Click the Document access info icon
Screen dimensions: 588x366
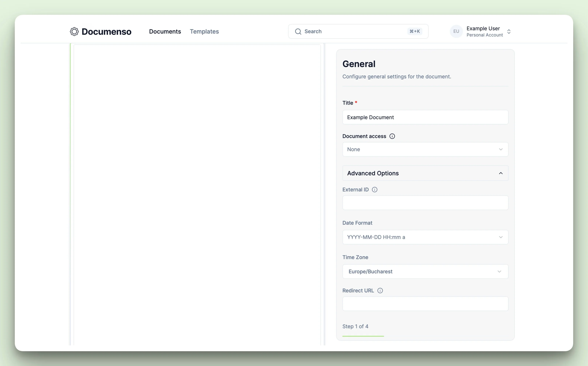[392, 136]
